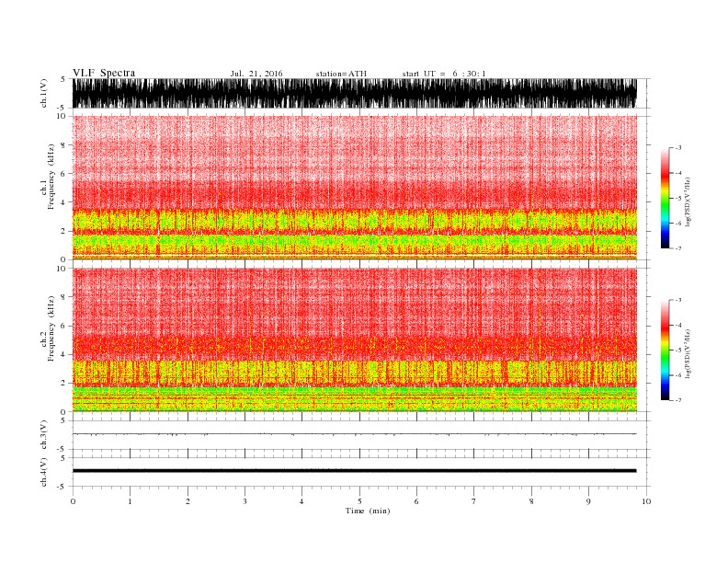The image size is (728, 563).
Task: Click the "Time (min)" x-axis label
Action: (368, 511)
